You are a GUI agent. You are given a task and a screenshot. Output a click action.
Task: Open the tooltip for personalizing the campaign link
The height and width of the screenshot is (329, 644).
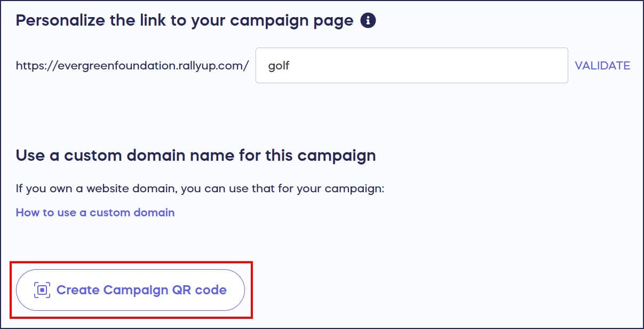click(368, 21)
